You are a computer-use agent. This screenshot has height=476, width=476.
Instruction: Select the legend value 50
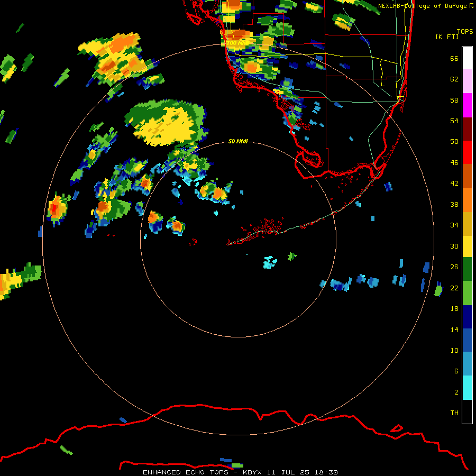tap(454, 142)
